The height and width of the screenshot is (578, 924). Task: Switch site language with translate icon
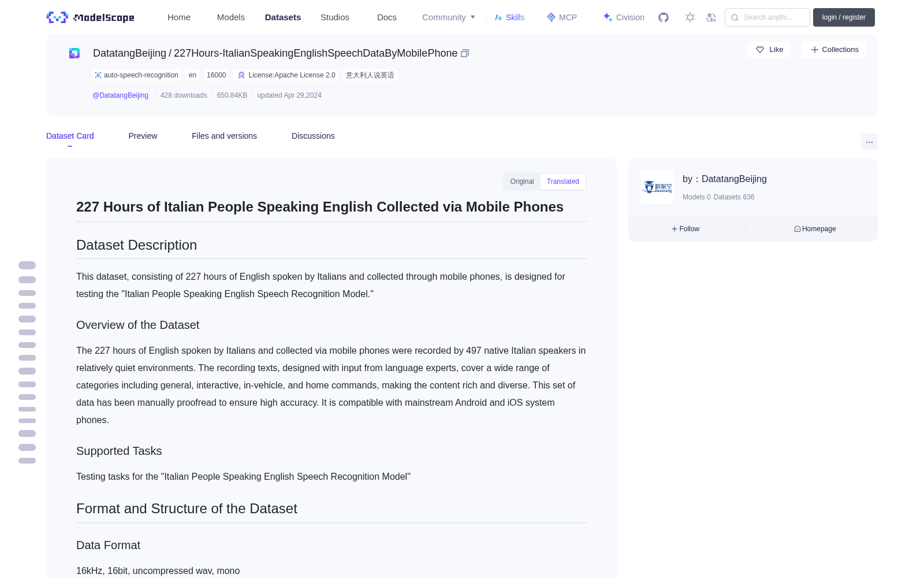711,17
